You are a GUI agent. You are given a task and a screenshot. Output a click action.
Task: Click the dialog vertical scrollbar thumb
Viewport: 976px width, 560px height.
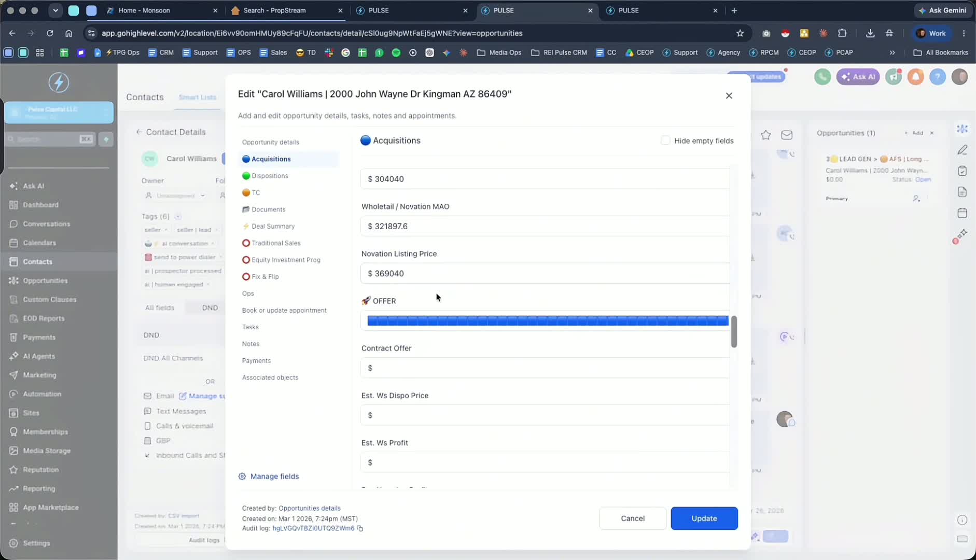(734, 332)
